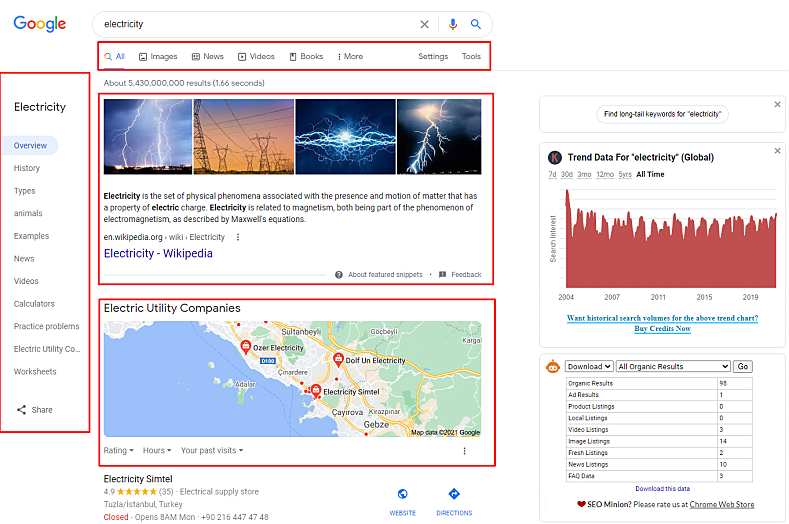Close the Trend Data panel
This screenshot has width=789, height=524.
pyautogui.click(x=777, y=151)
